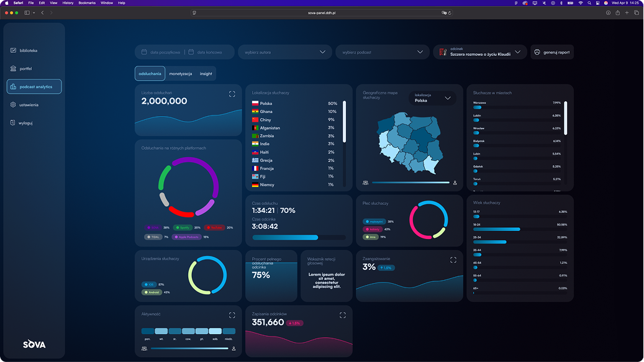Click the generuj raport button

pos(551,52)
